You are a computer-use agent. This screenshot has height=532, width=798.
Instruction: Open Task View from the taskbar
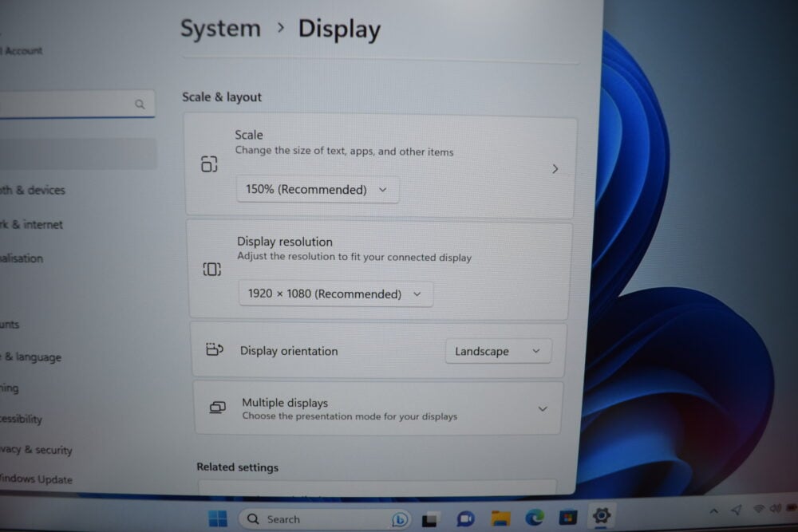pyautogui.click(x=429, y=519)
